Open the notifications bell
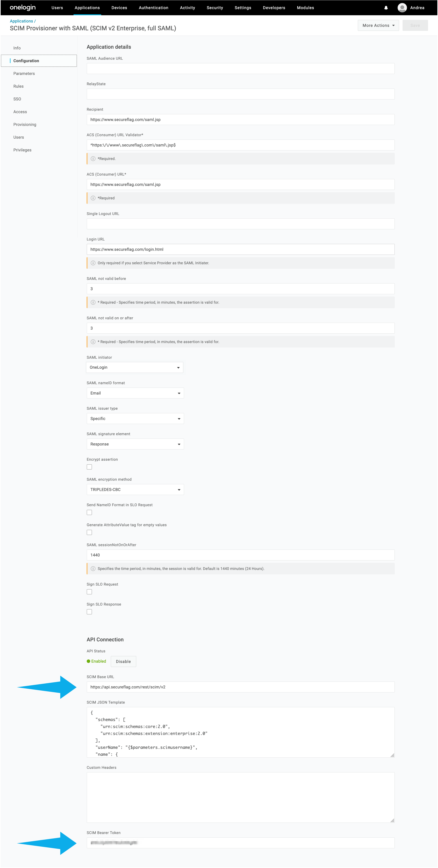438x868 pixels. 386,8
